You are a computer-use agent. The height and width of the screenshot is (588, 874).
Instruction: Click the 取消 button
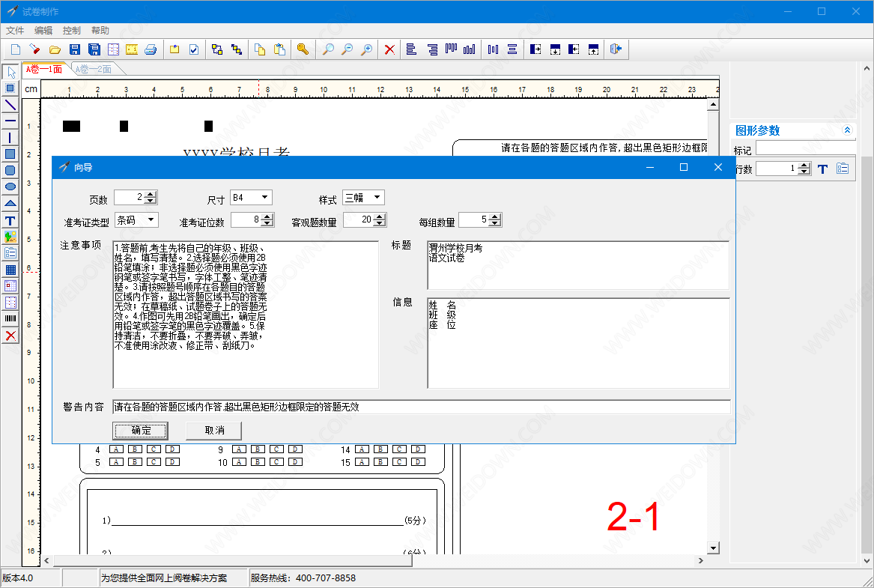click(x=214, y=430)
